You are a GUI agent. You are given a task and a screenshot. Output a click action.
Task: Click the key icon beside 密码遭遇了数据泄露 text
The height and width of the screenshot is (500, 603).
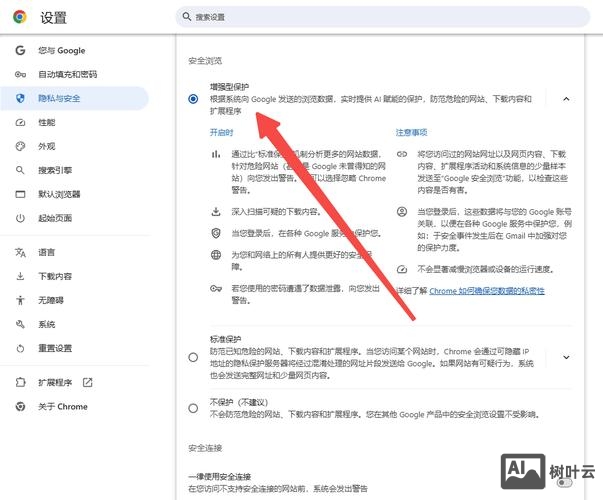[216, 288]
